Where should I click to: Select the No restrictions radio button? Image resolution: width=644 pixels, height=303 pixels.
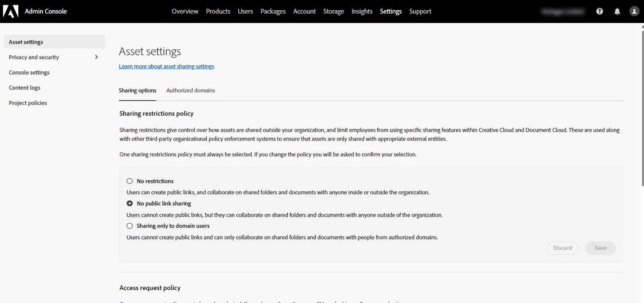(x=130, y=181)
